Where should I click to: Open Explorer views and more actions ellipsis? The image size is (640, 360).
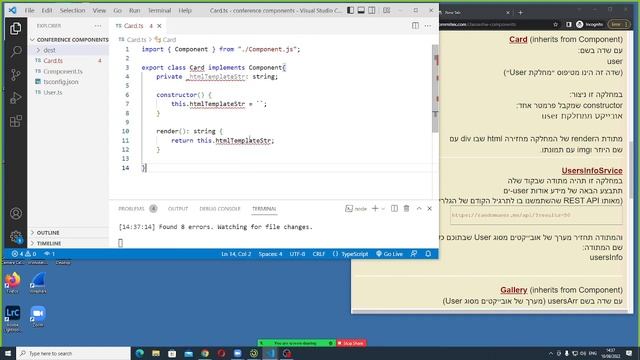point(98,26)
